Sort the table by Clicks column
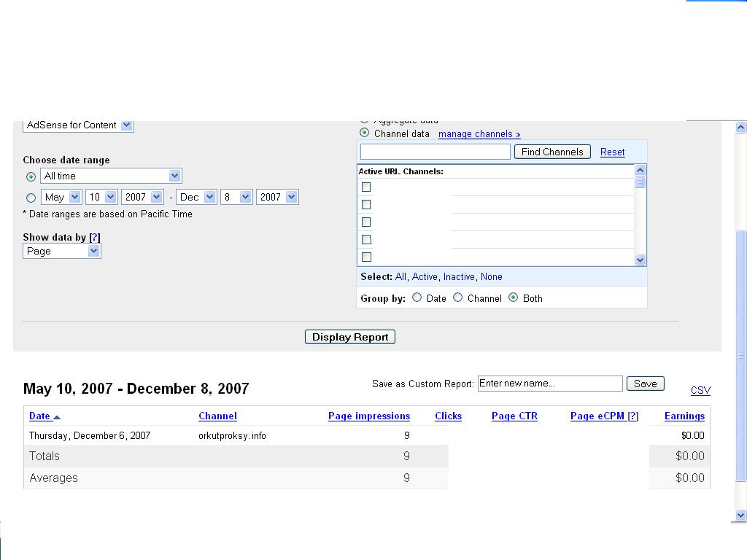Image resolution: width=747 pixels, height=560 pixels. coord(449,416)
